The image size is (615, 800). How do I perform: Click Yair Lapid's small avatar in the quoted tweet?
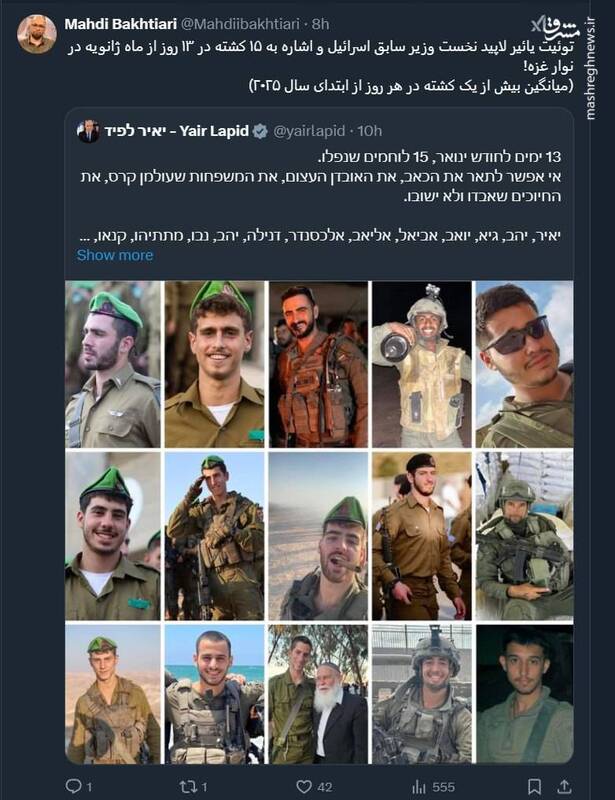pos(89,130)
